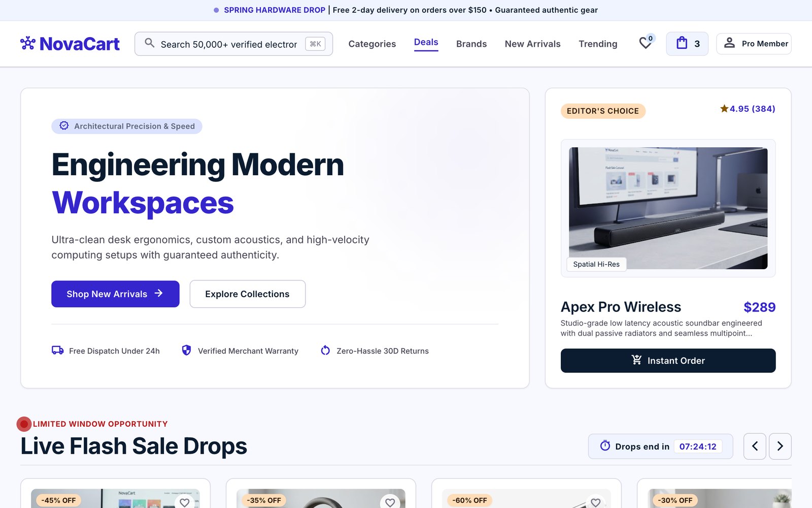Click the Live Flash Sale Drops heading
This screenshot has height=508, width=812.
coord(134,446)
